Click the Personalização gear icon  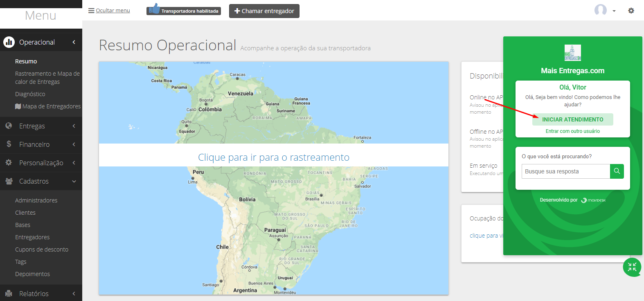(x=9, y=162)
